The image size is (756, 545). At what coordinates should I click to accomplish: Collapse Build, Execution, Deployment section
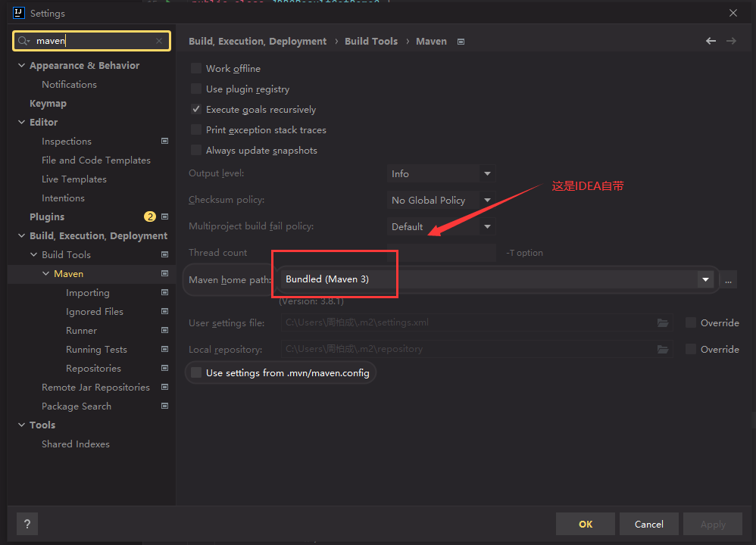click(21, 235)
